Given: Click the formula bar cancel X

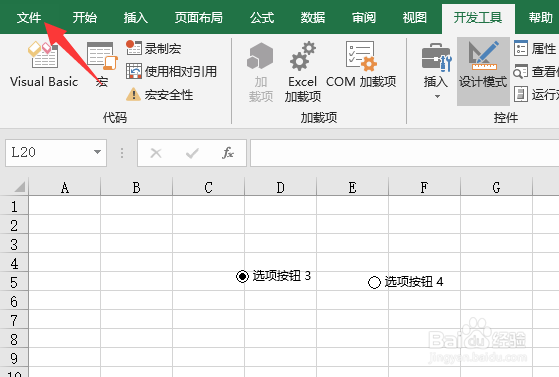Looking at the screenshot, I should [x=156, y=153].
